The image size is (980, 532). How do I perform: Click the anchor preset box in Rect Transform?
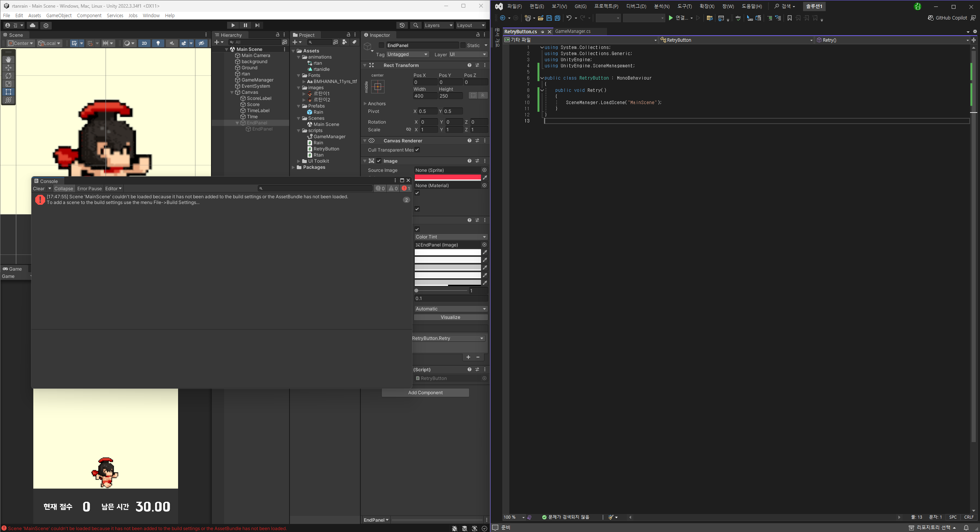tap(378, 87)
